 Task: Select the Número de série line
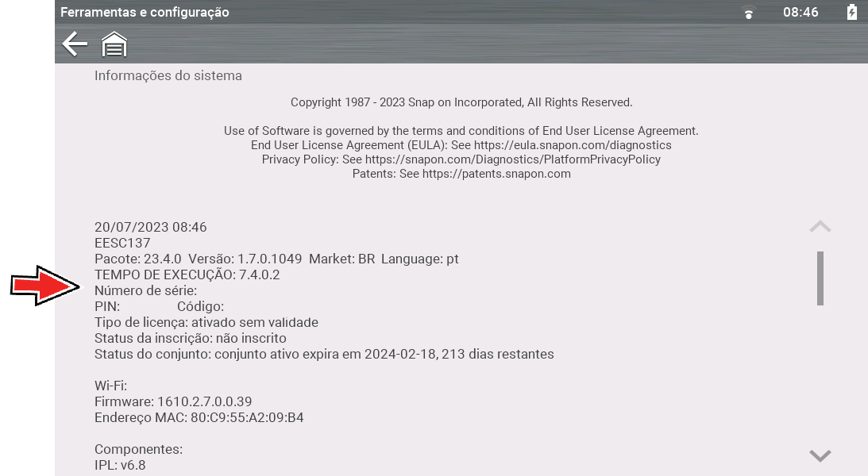(x=145, y=291)
